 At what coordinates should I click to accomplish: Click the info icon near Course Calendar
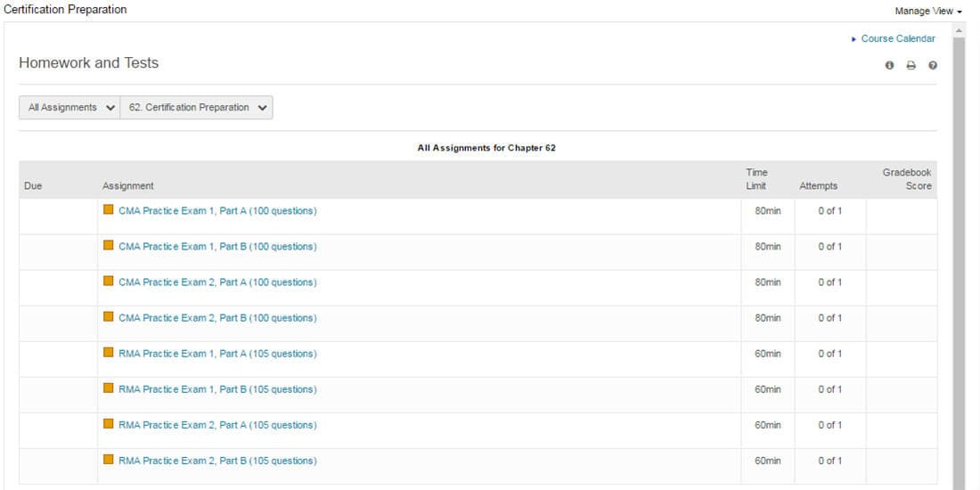point(889,66)
